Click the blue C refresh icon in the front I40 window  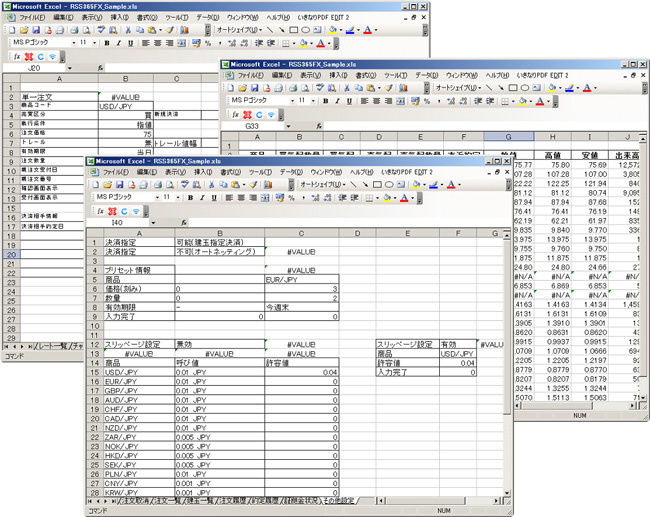pos(124,211)
